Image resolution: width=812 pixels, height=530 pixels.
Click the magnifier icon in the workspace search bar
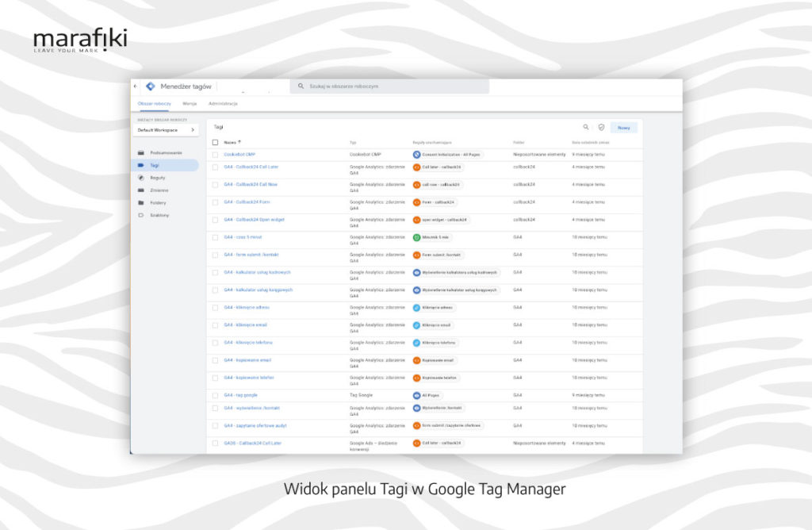click(x=301, y=86)
